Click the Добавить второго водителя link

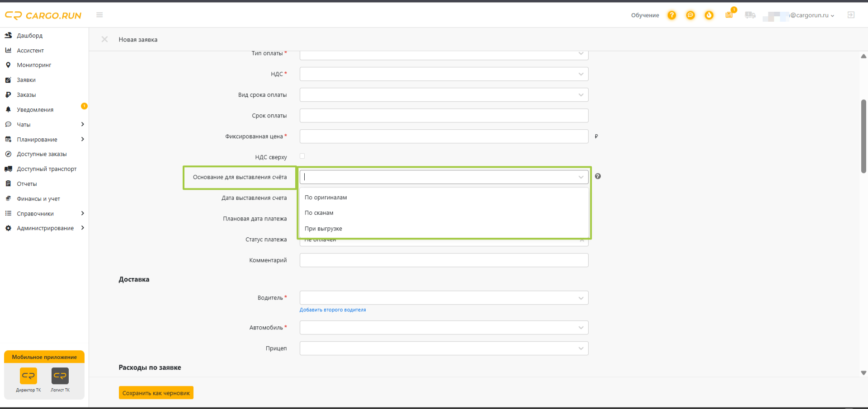[333, 310]
